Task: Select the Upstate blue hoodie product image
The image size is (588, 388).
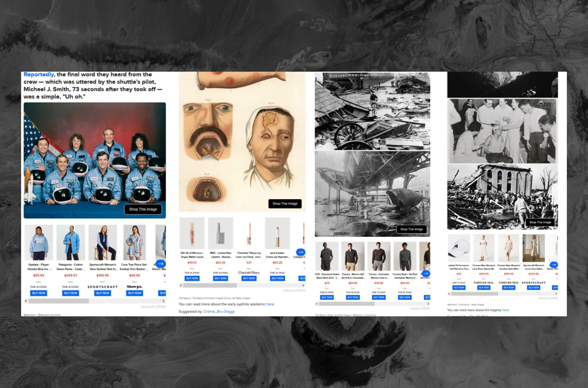Action: (x=39, y=243)
